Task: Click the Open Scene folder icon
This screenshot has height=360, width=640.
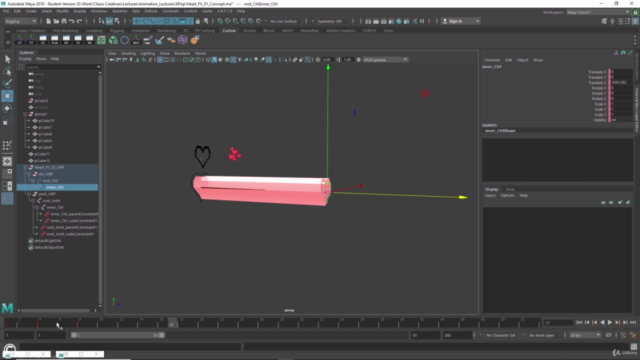Action: pos(56,21)
